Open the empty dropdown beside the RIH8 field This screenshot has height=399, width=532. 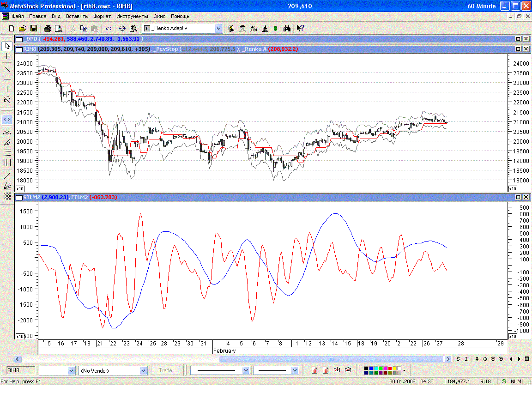click(71, 371)
